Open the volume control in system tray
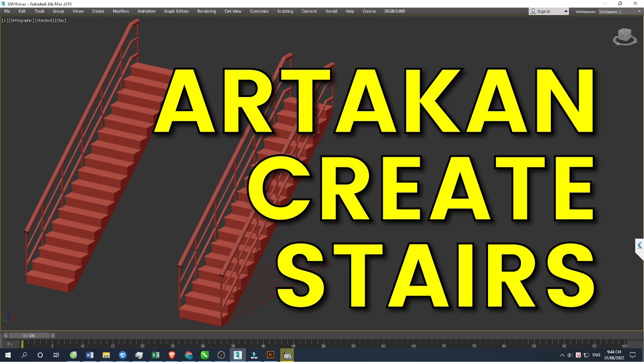This screenshot has width=644, height=362. (x=571, y=355)
